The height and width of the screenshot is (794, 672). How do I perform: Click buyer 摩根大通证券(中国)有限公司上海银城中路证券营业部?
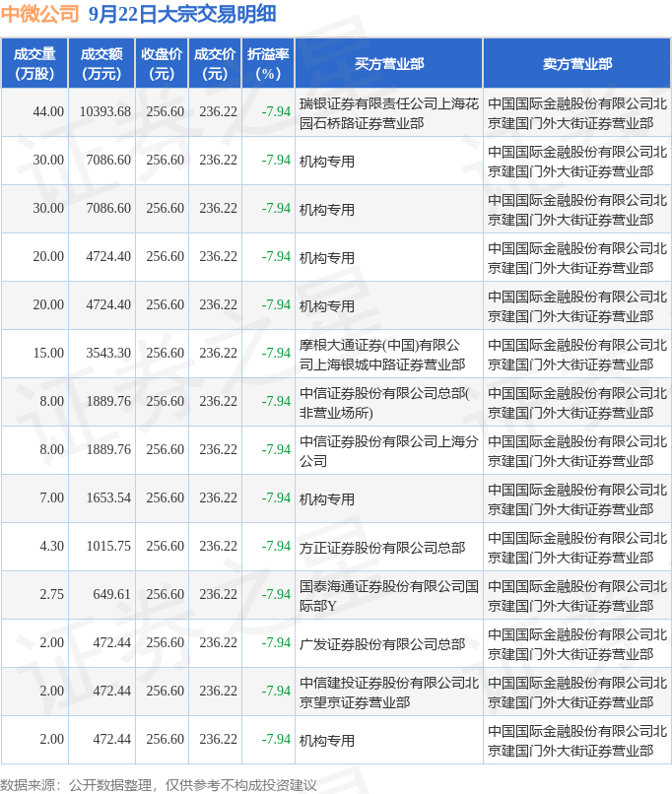pyautogui.click(x=382, y=355)
